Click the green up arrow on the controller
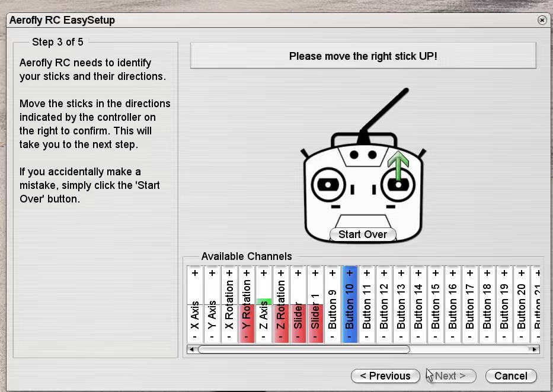 click(398, 163)
